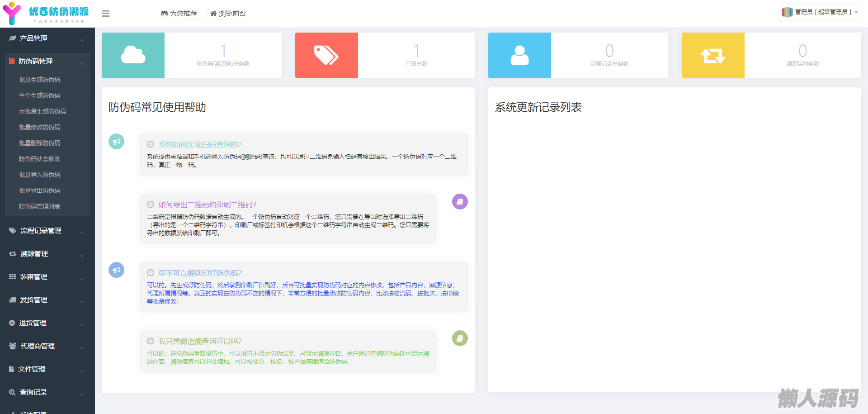Viewport: 868px width, 414px height.
Task: Click the blue user icon tile
Action: coord(519,55)
